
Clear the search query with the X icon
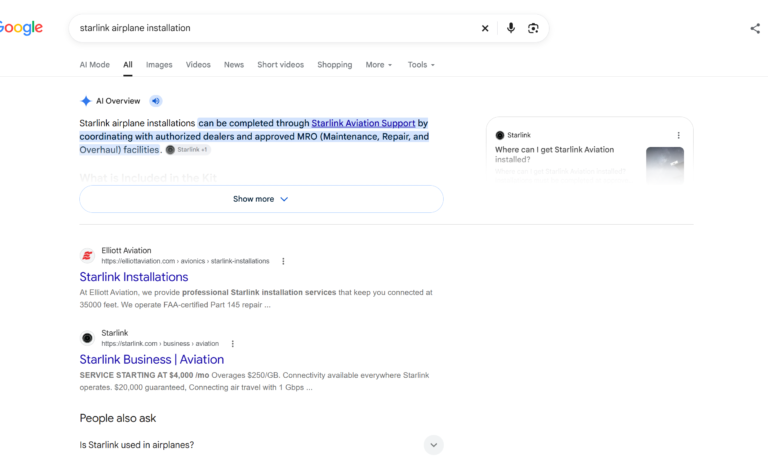pos(485,28)
